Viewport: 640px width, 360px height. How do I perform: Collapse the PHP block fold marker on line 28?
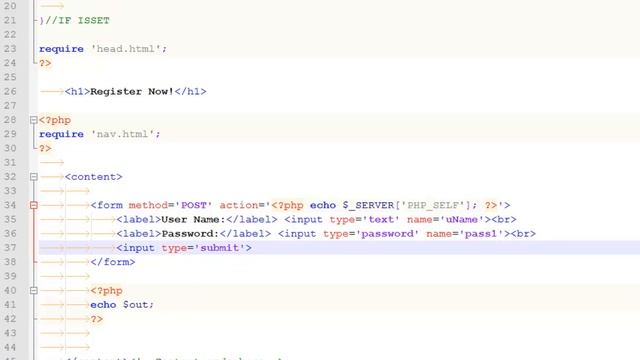(x=34, y=120)
